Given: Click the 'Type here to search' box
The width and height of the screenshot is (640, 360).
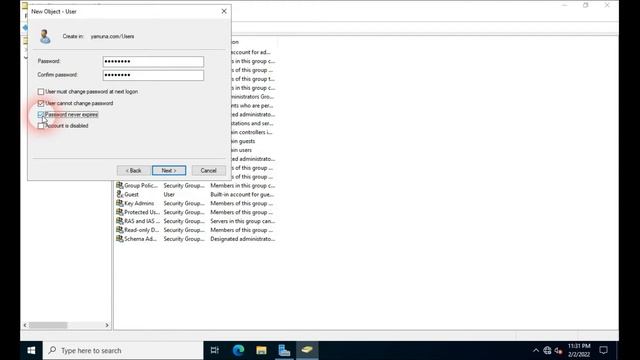Looking at the screenshot, I should pos(123,350).
